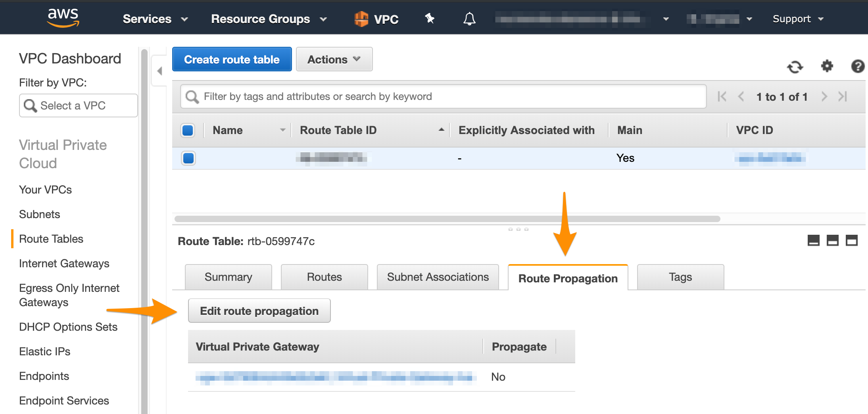Collapse the left navigation pane arrow

[x=159, y=71]
